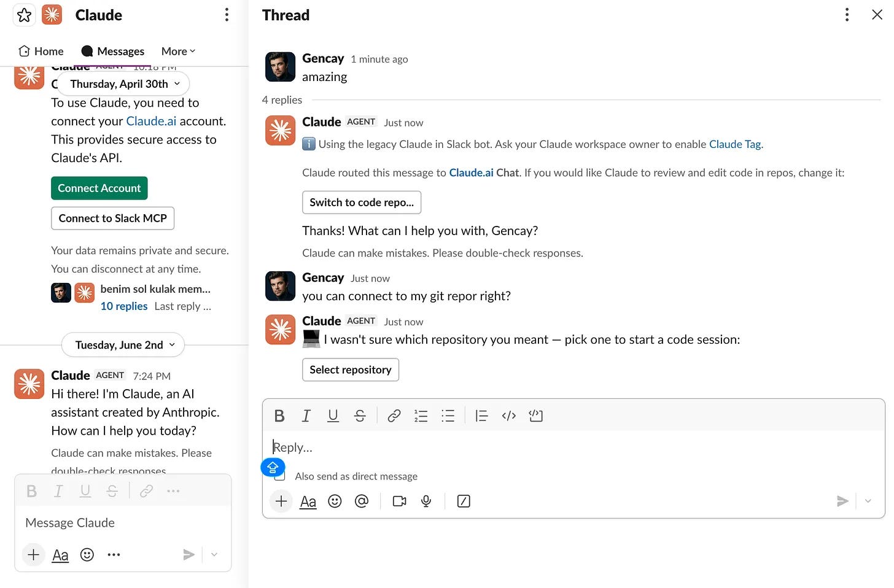894x588 pixels.
Task: Open the More tab dropdown
Action: 178,52
